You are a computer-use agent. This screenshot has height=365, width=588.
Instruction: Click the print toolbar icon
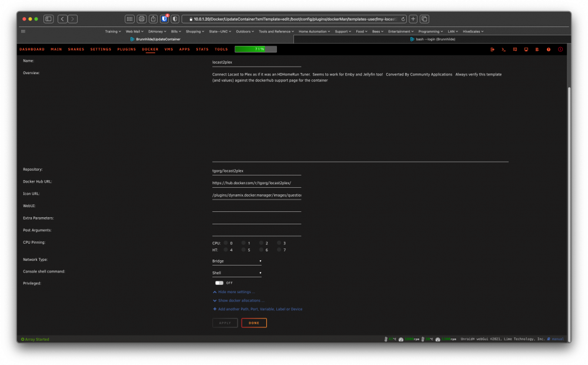coord(141,19)
